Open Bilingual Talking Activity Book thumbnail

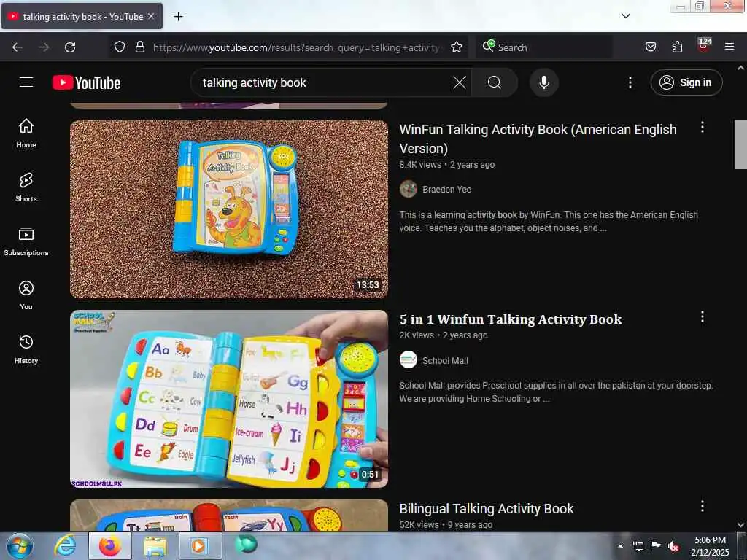click(x=229, y=516)
